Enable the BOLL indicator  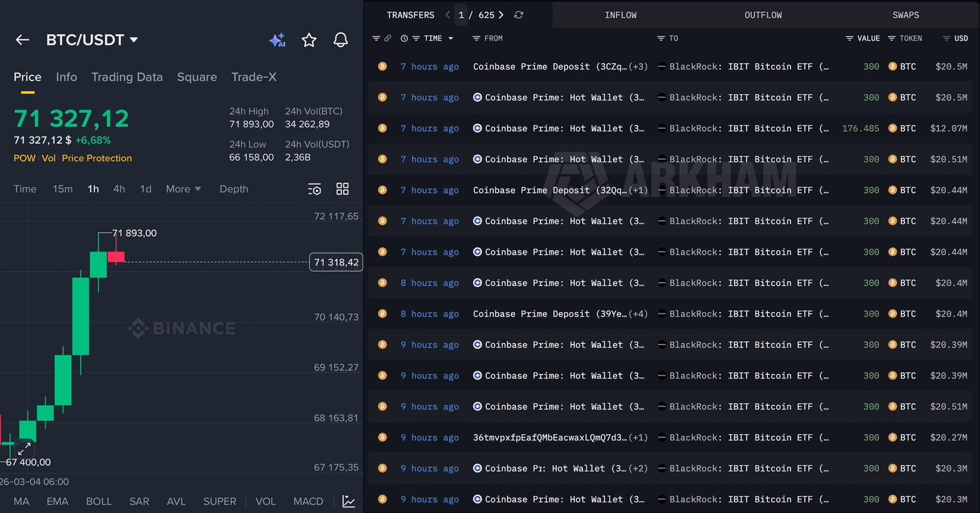(99, 501)
